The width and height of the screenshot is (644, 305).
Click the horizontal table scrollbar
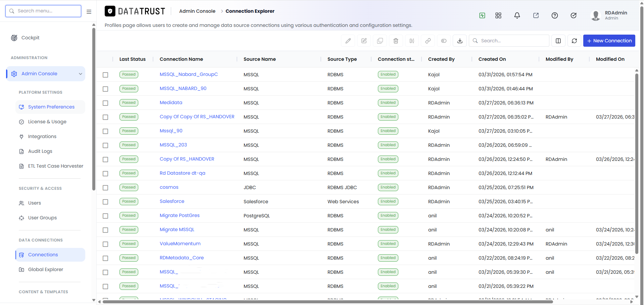tap(327, 302)
